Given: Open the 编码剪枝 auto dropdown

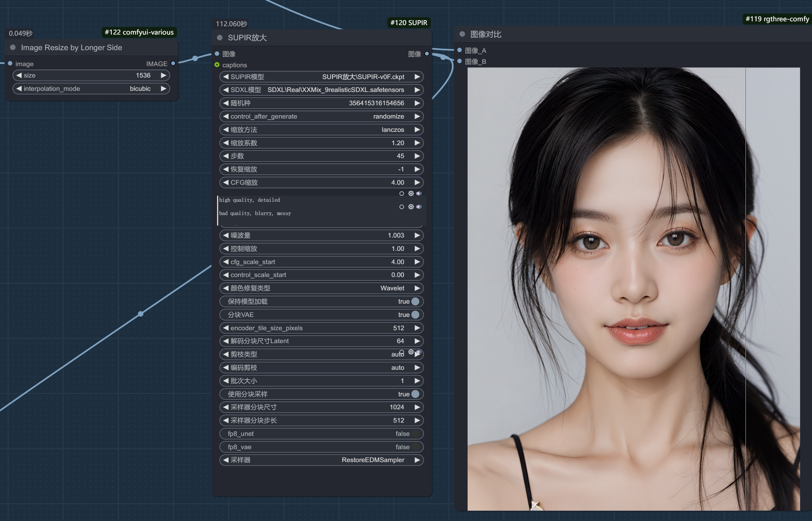Looking at the screenshot, I should 321,367.
